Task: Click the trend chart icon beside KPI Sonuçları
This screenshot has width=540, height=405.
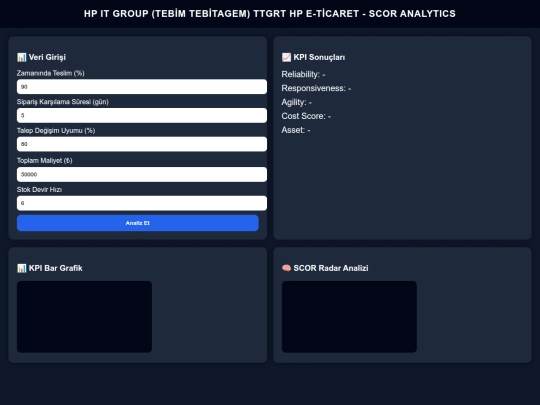Action: 286,57
